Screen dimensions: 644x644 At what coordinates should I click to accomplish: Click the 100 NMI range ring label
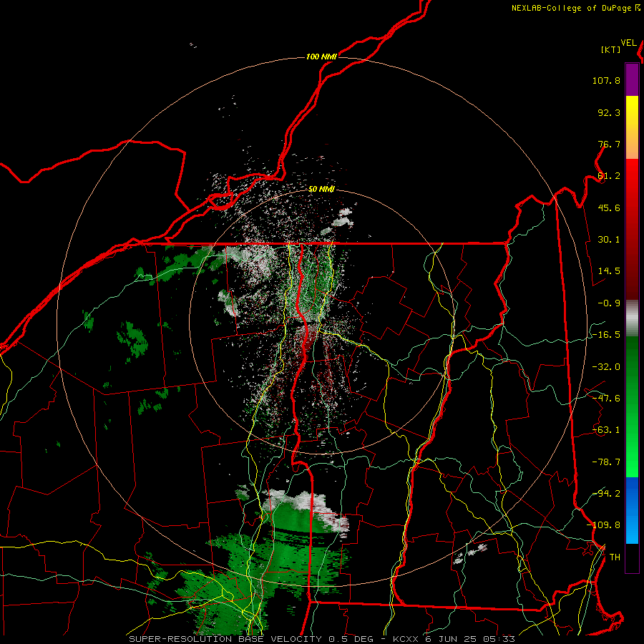321,57
